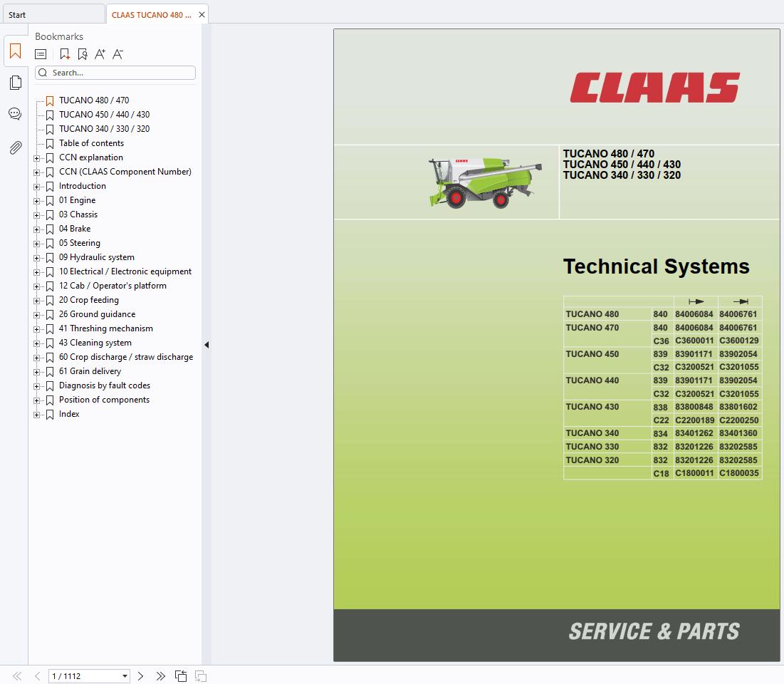This screenshot has height=684, width=784.
Task: Click serial number 84006084 in TUCANO 480 row
Action: pos(694,314)
